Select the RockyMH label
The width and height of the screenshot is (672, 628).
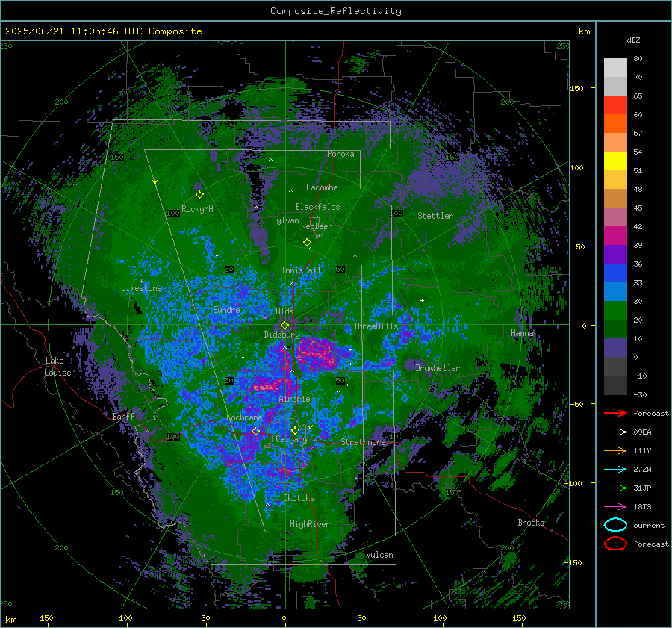(x=197, y=209)
